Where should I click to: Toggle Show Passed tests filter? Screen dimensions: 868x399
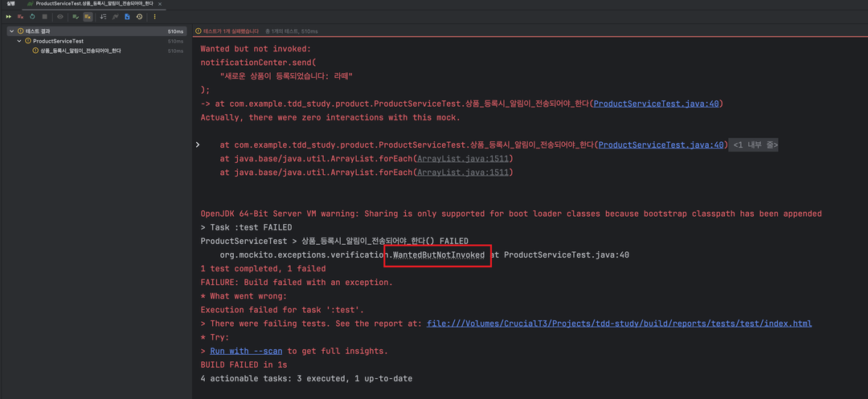click(x=76, y=16)
